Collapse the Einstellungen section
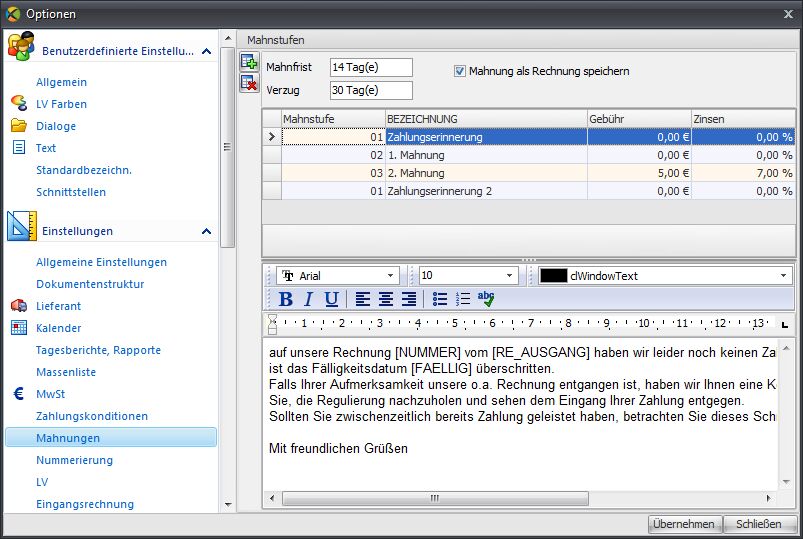The width and height of the screenshot is (803, 539). 206,231
